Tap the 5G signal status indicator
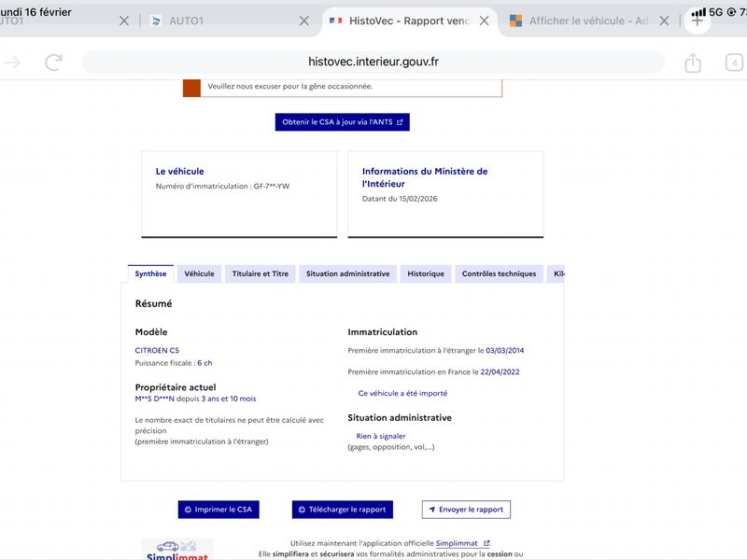The image size is (747, 560). pyautogui.click(x=708, y=12)
